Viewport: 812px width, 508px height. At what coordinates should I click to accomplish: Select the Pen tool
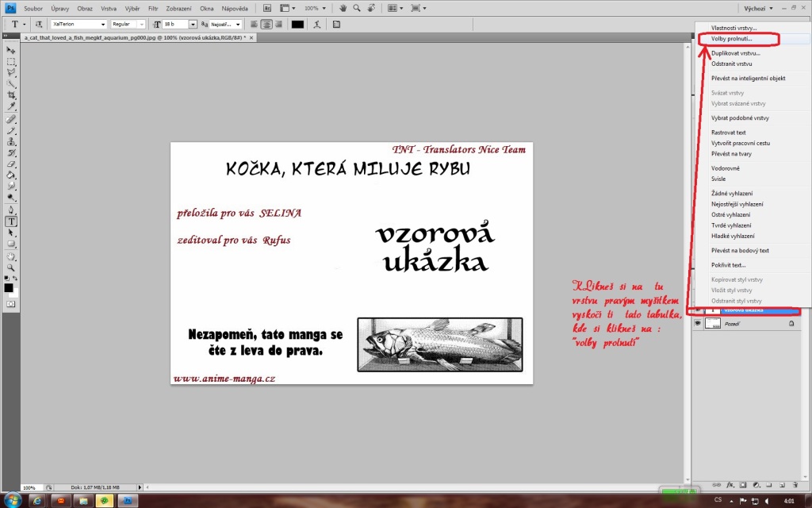11,210
